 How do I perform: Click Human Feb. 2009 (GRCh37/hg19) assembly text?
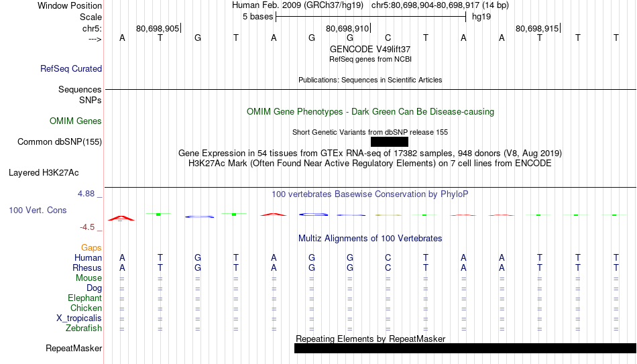(x=298, y=5)
